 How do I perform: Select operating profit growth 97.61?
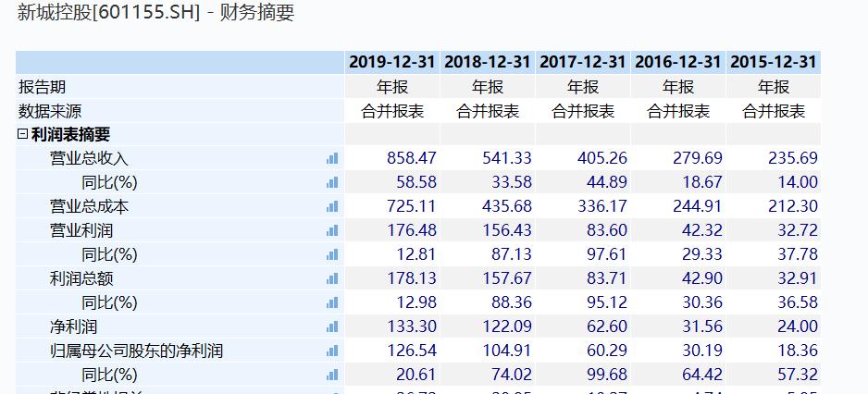point(607,254)
